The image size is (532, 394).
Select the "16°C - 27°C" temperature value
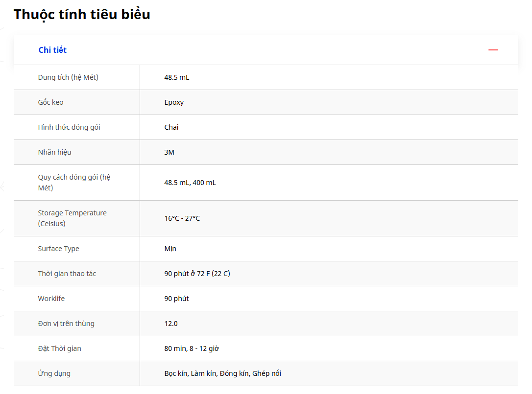pos(182,218)
